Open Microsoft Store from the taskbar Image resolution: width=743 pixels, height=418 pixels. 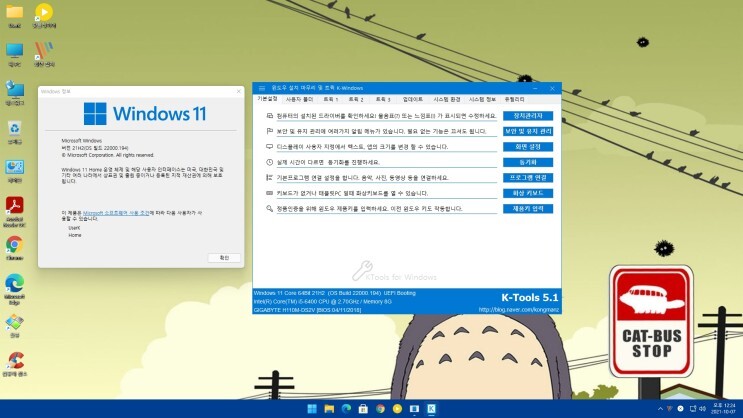click(363, 409)
